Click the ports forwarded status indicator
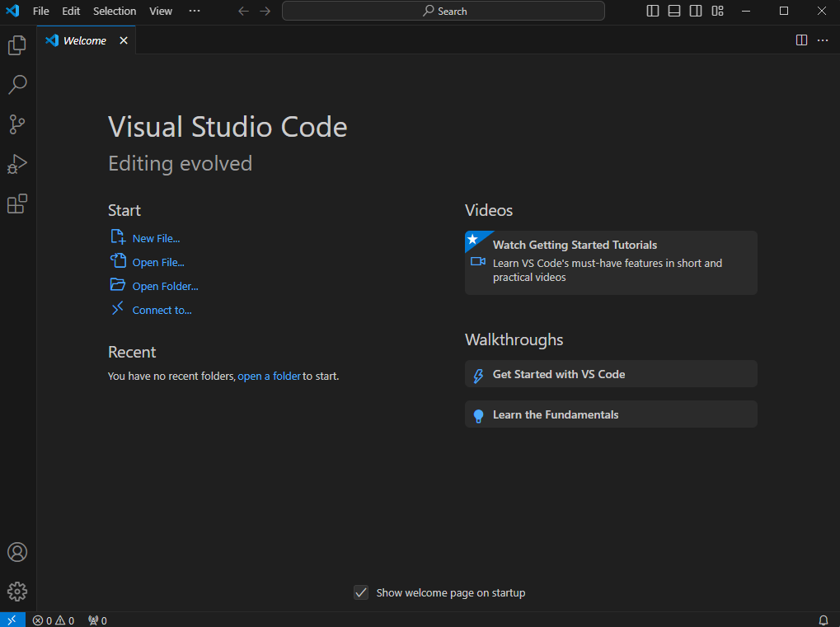This screenshot has width=840, height=627. click(x=97, y=620)
